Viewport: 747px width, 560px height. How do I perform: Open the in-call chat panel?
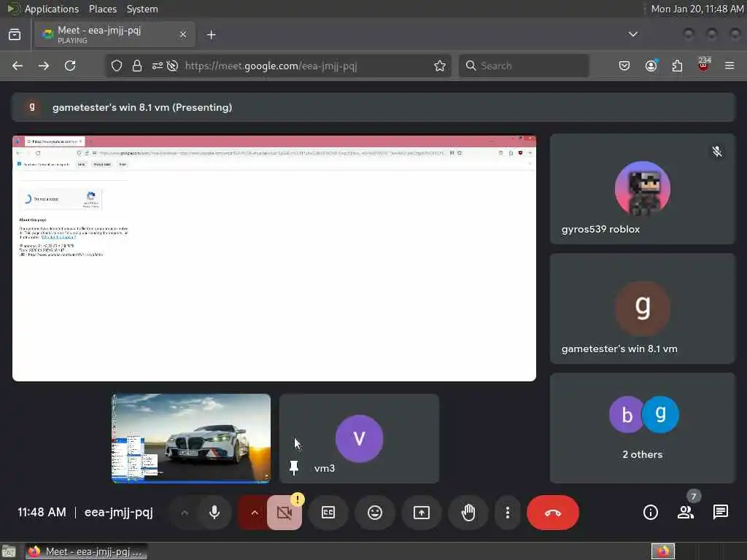(720, 513)
